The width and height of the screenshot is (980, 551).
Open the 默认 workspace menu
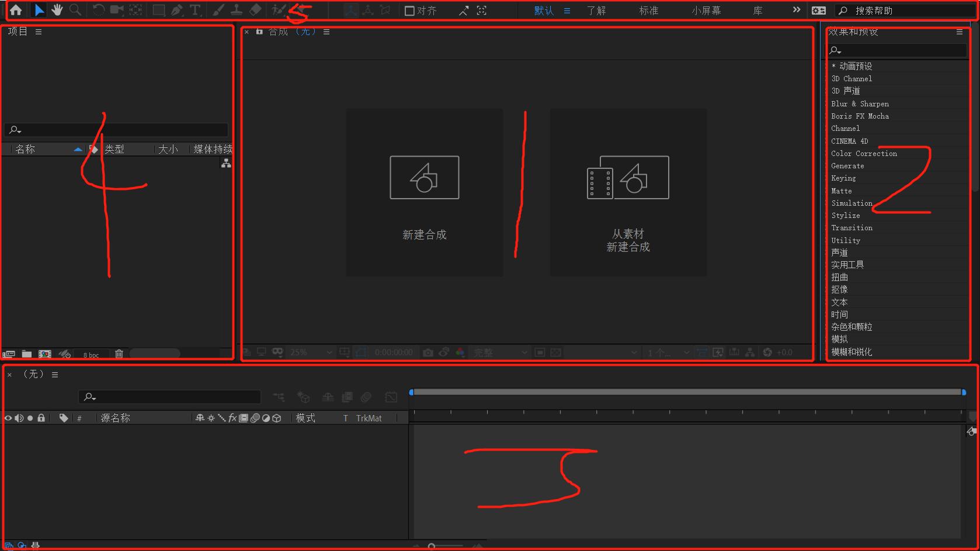click(x=567, y=11)
